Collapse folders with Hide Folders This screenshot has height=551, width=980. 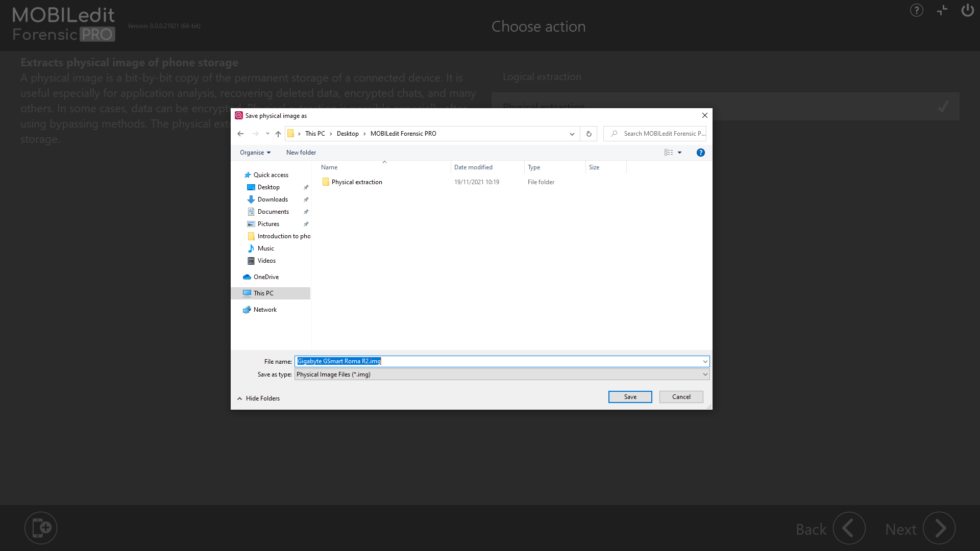pos(259,398)
